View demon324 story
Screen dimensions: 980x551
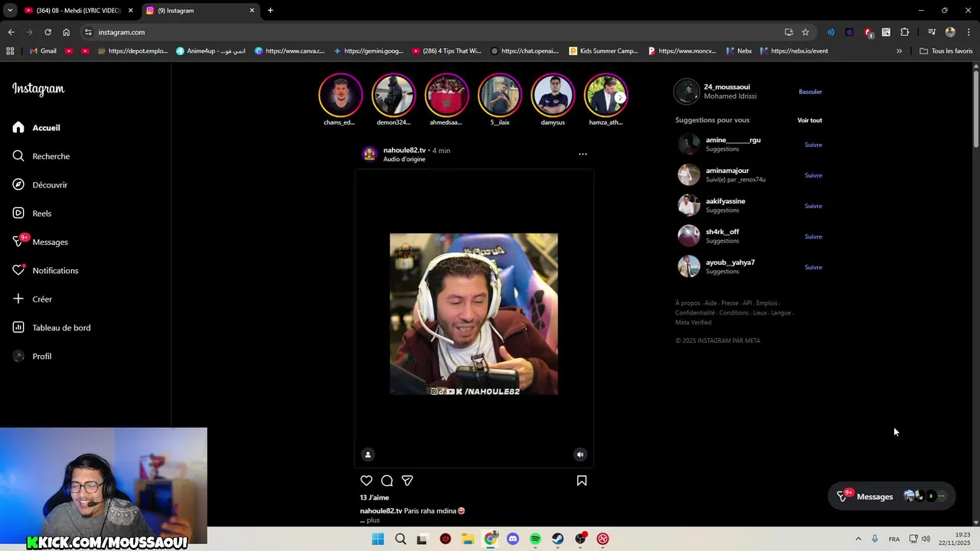click(394, 95)
